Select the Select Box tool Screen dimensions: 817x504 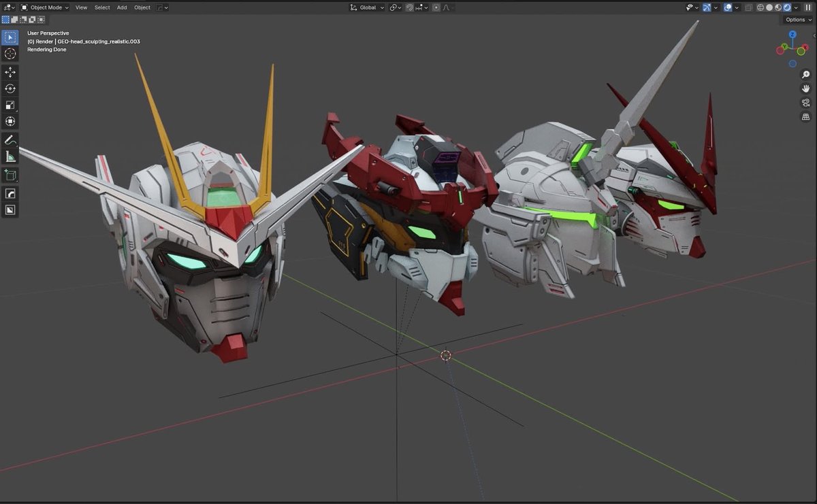click(x=10, y=37)
